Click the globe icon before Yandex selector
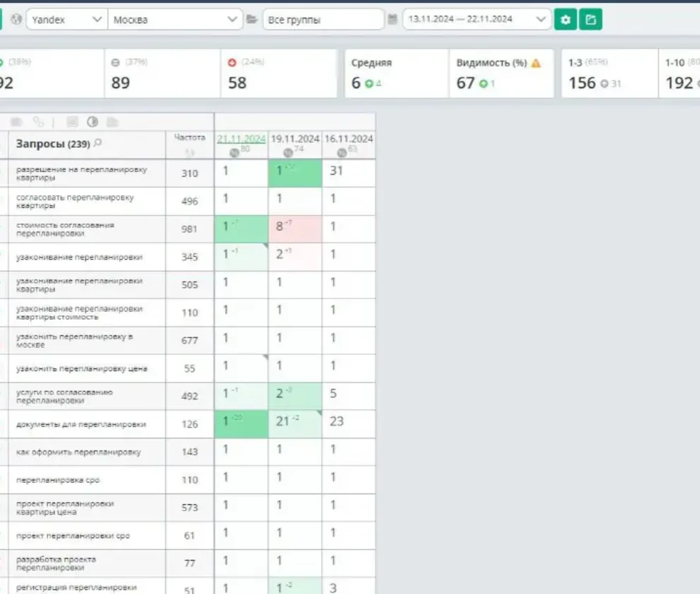 coord(16,19)
